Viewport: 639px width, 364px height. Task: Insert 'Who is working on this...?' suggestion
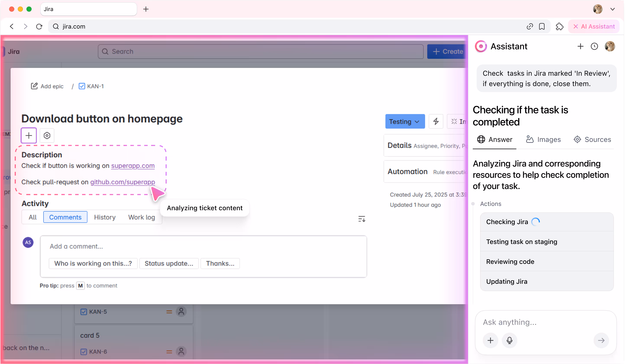pos(93,263)
